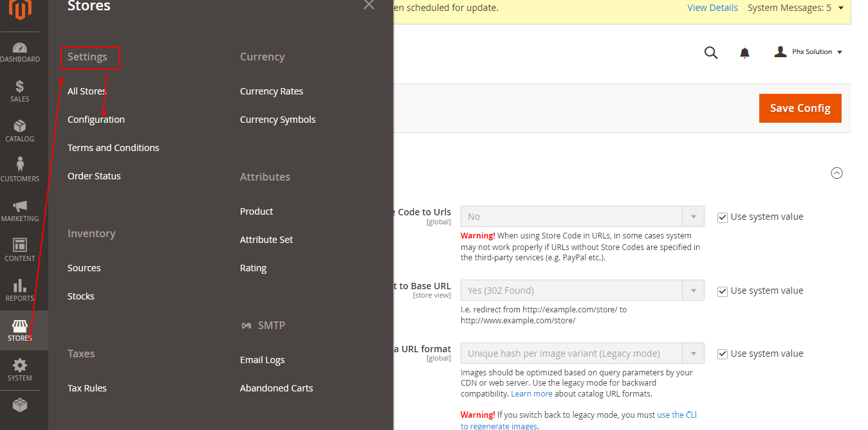Viewport: 868px width, 430px height.
Task: Open the notifications bell icon
Action: point(744,53)
